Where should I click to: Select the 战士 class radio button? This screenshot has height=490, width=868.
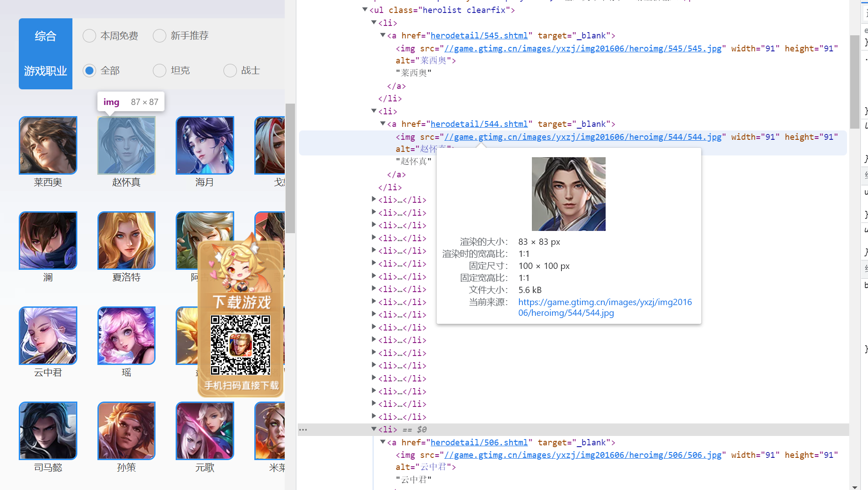[230, 71]
